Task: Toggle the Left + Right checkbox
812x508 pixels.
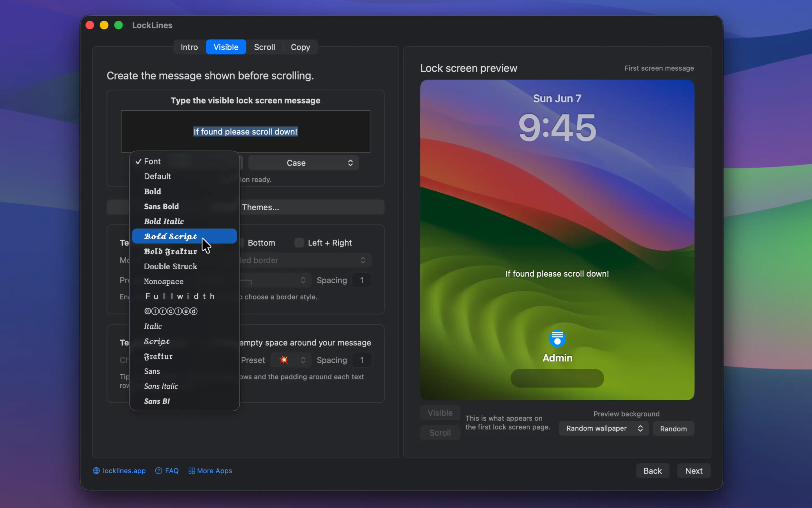Action: point(299,243)
